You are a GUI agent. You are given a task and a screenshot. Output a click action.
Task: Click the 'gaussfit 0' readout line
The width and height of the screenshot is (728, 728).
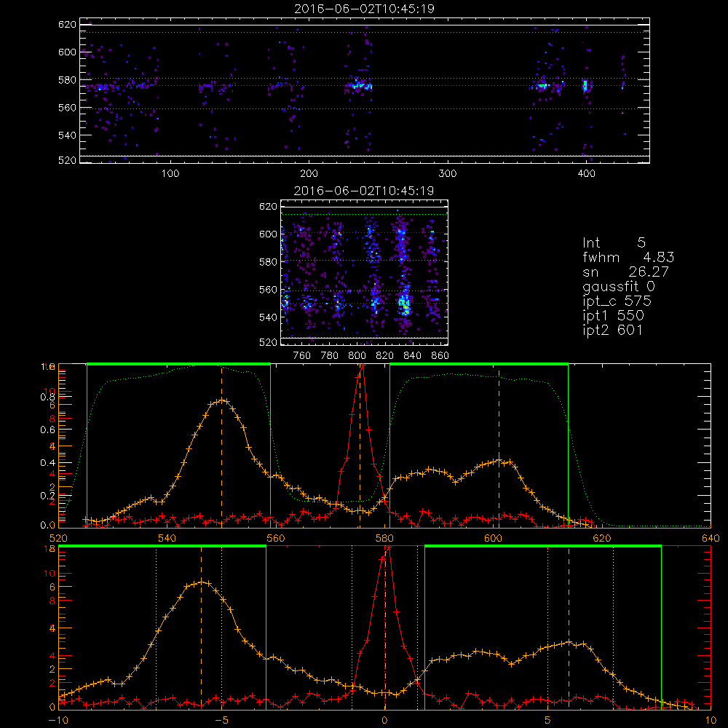pos(618,286)
